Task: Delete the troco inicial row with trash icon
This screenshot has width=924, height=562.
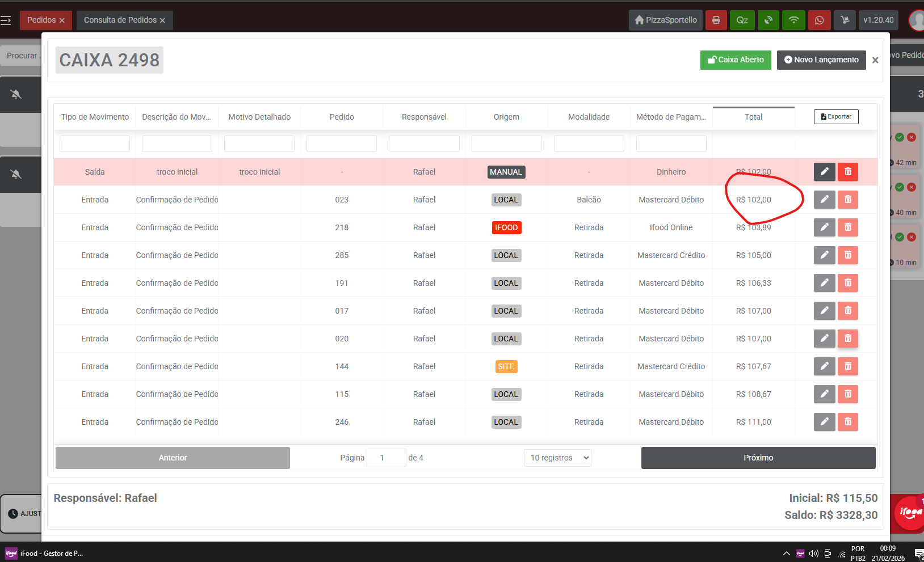Action: 847,172
